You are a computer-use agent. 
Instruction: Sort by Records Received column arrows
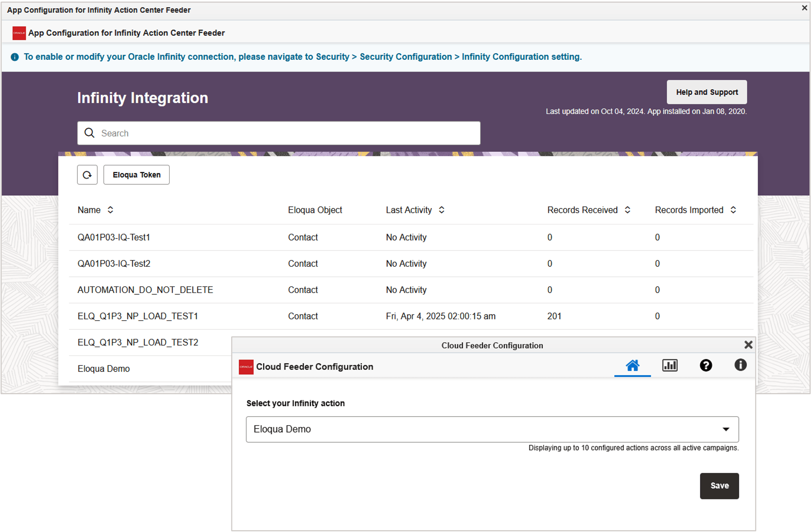[627, 210]
